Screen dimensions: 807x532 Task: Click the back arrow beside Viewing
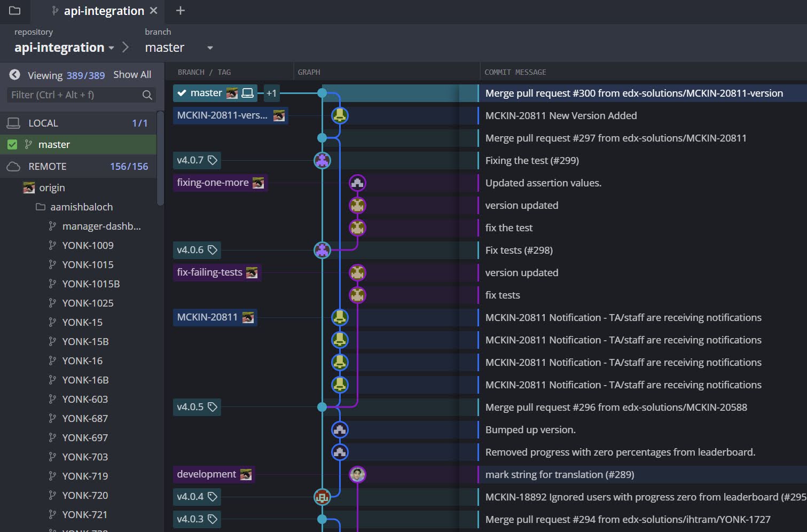click(x=14, y=75)
